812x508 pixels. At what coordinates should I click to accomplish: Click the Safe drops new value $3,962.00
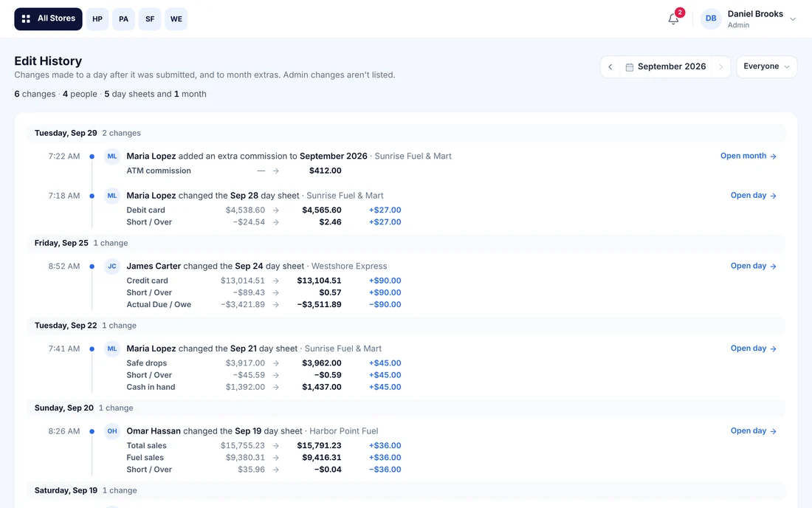click(322, 363)
